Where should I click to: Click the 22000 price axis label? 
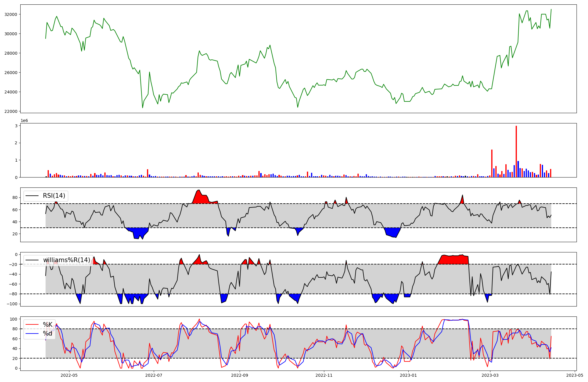11,111
